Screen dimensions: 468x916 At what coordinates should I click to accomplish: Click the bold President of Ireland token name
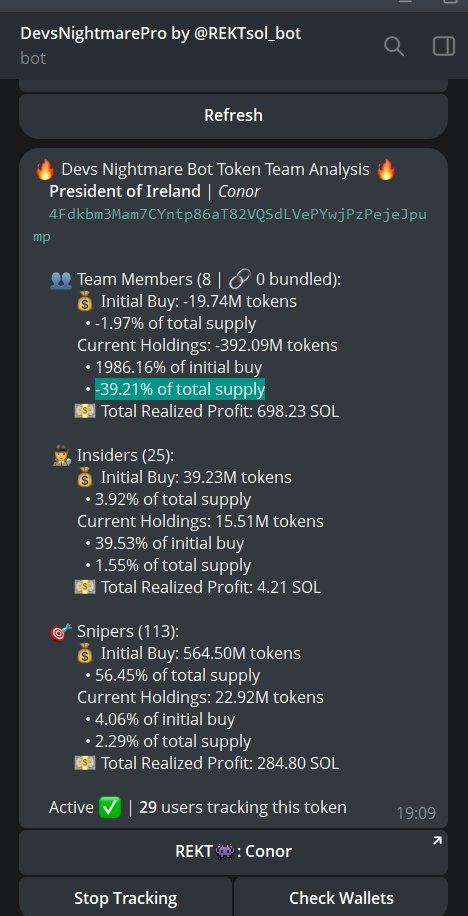tap(125, 191)
